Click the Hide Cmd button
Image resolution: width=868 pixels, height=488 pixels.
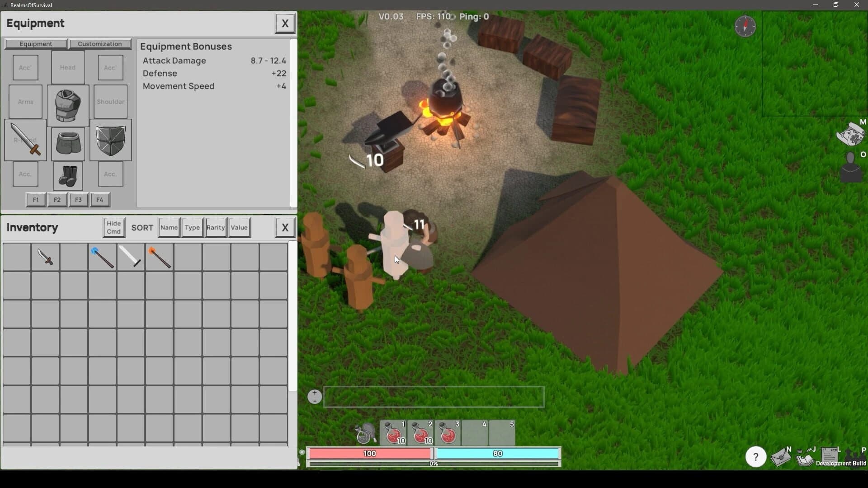coord(113,227)
